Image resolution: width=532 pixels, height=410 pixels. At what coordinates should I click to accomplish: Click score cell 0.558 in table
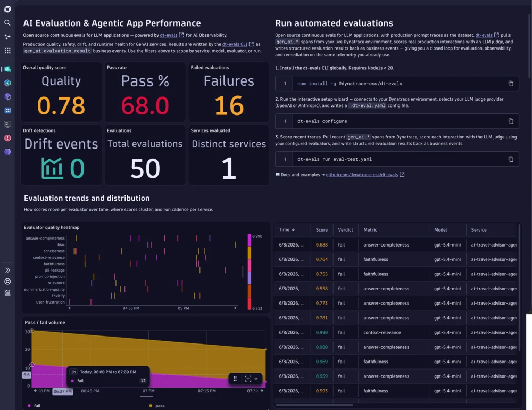(322, 289)
